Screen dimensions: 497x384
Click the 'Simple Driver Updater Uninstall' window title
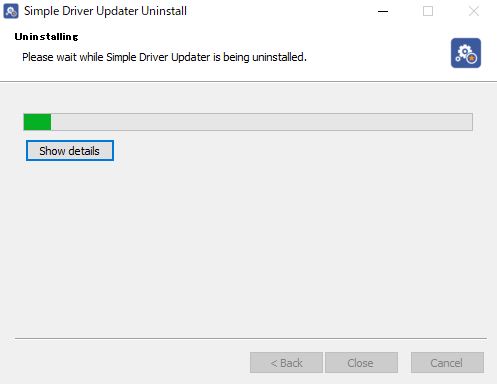(x=105, y=11)
